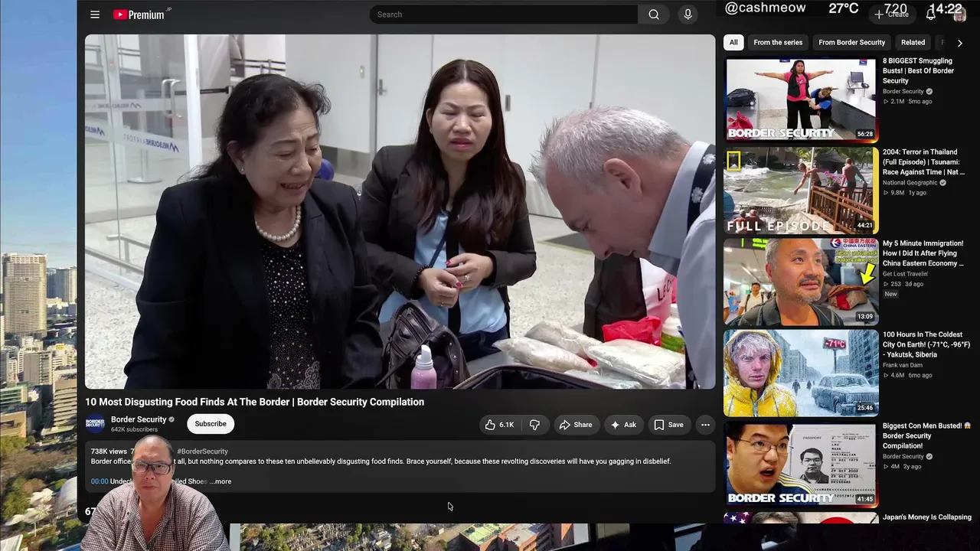Click title '2004: Terror in Thailand'
The height and width of the screenshot is (551, 980).
point(923,162)
